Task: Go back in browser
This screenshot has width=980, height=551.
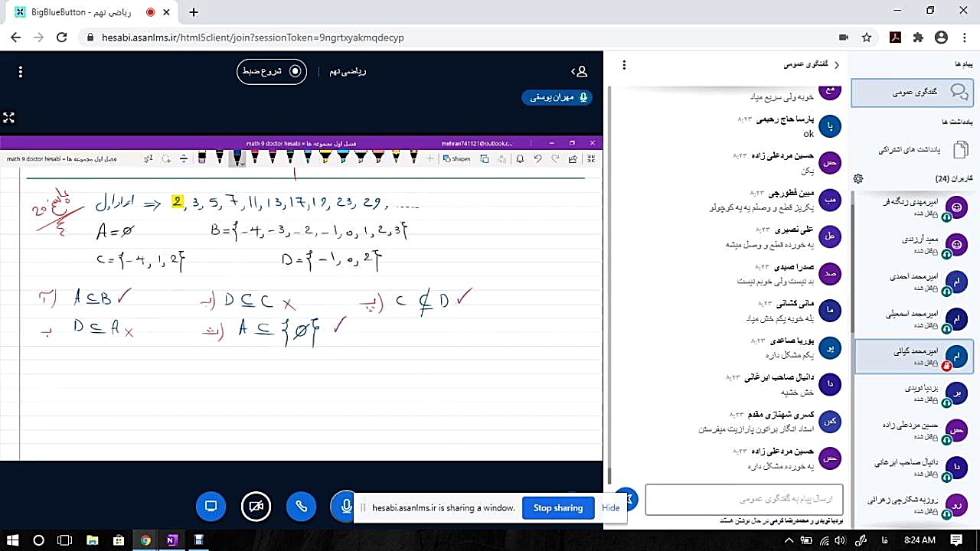Action: point(16,37)
